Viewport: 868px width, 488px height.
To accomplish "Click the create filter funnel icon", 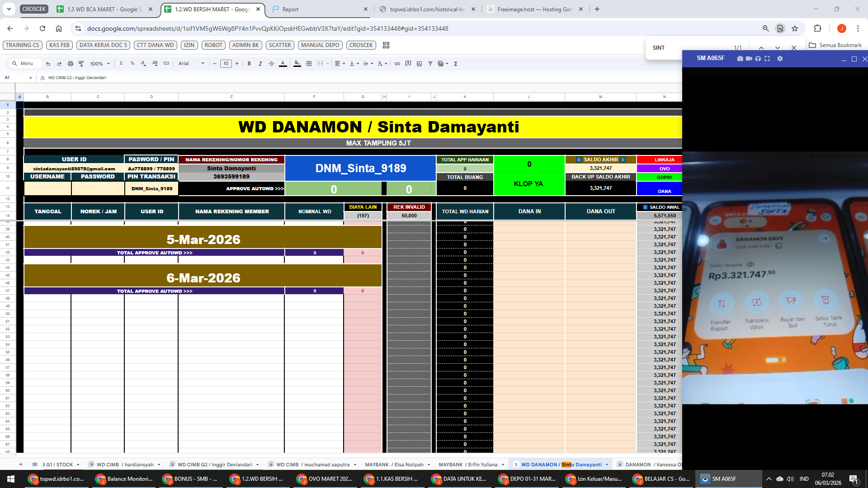I will 430,64.
